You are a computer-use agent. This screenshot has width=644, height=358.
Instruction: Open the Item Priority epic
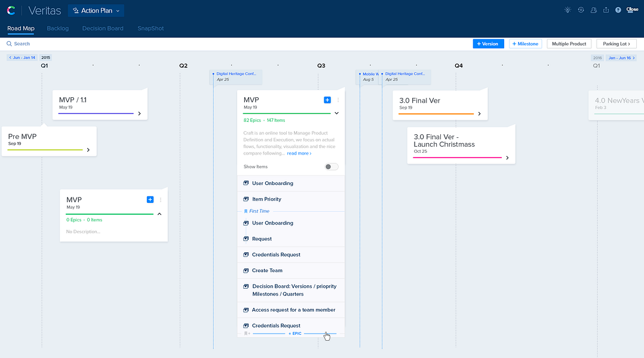coord(291,199)
